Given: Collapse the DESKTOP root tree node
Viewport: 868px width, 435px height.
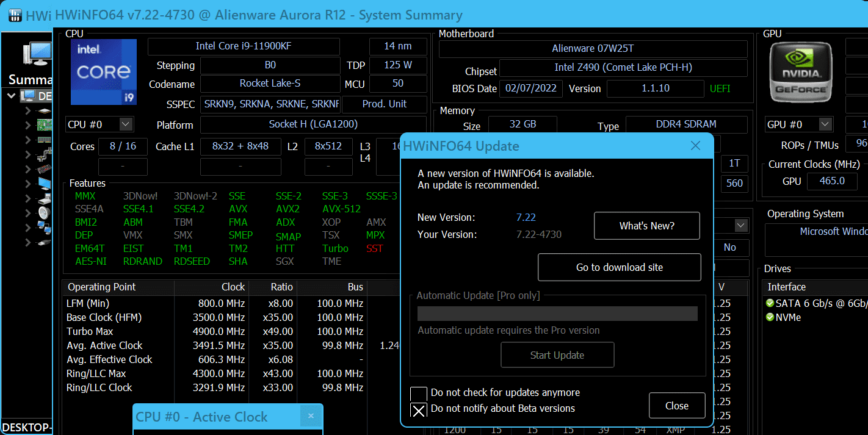Looking at the screenshot, I should tap(12, 96).
